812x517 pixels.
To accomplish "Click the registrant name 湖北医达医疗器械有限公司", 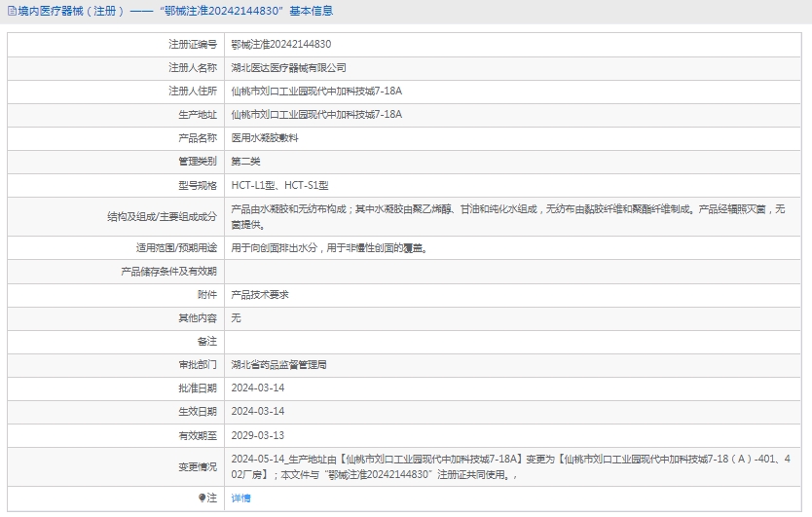I will pos(288,68).
